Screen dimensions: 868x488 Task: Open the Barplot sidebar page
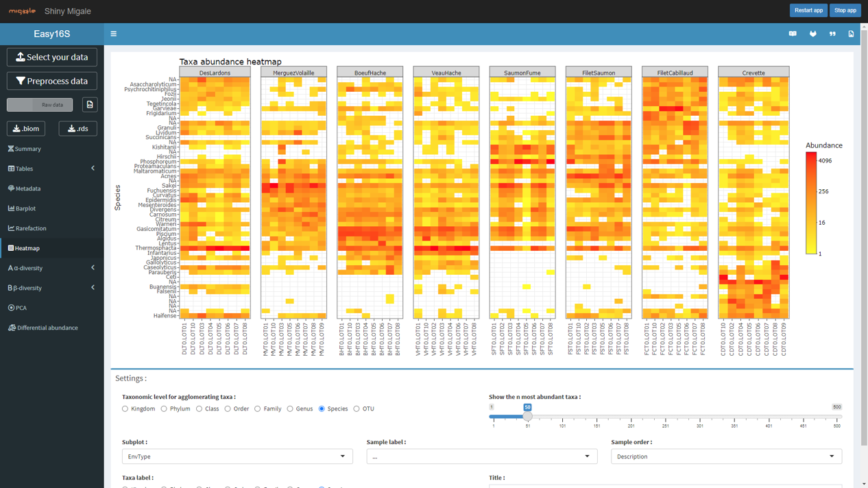[x=25, y=208]
